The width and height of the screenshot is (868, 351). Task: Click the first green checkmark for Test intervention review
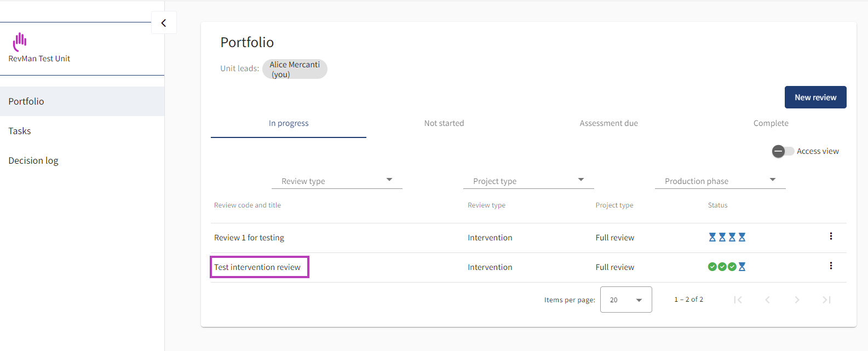712,267
